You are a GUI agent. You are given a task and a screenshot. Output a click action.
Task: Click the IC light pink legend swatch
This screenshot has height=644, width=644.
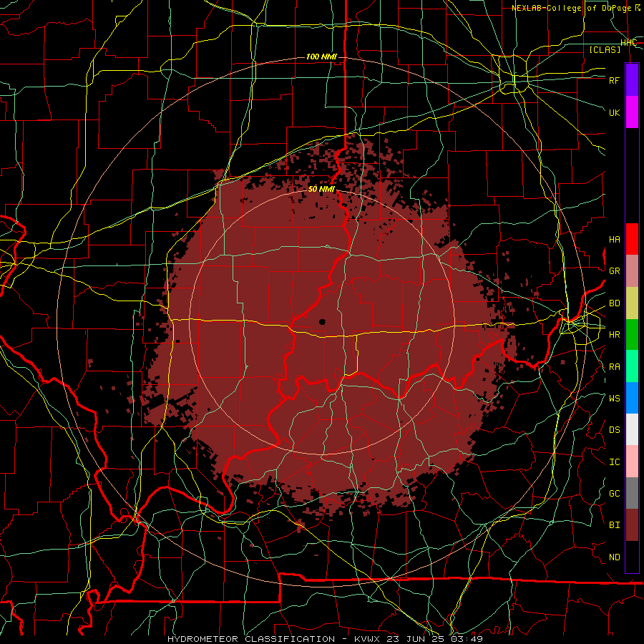[x=632, y=462]
